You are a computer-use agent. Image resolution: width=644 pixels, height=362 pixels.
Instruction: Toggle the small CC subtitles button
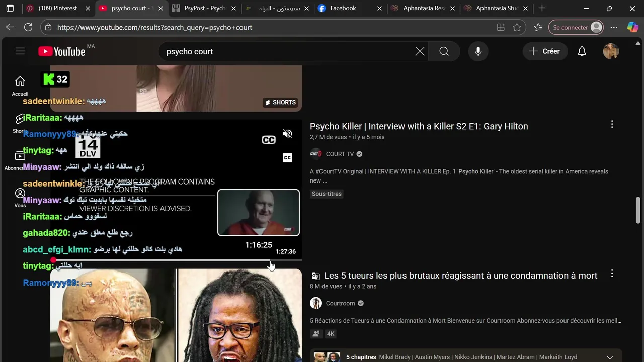(287, 158)
